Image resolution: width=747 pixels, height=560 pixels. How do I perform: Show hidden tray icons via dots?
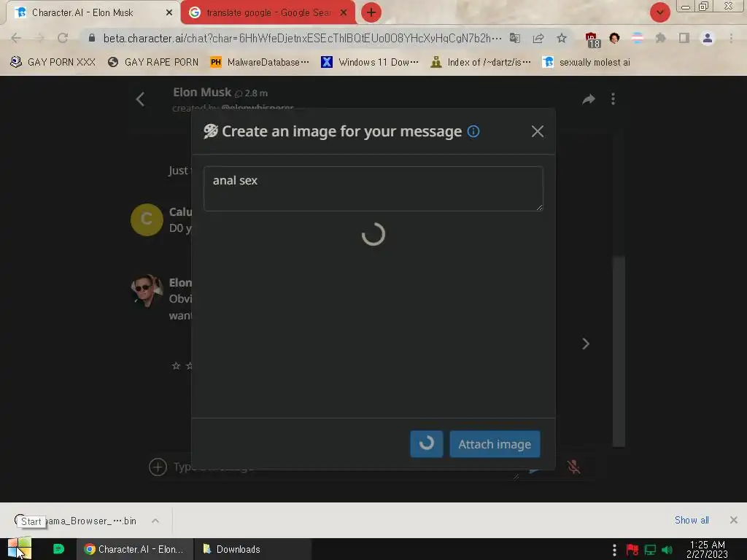coord(614,550)
